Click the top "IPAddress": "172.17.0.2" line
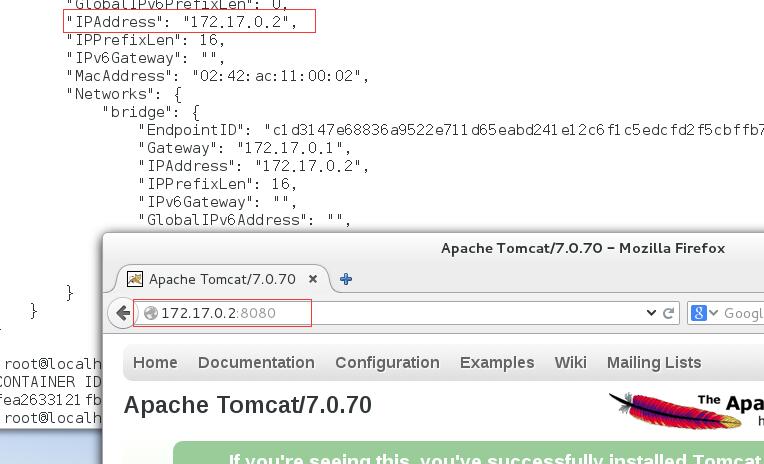This screenshot has width=764, height=464. click(x=181, y=22)
